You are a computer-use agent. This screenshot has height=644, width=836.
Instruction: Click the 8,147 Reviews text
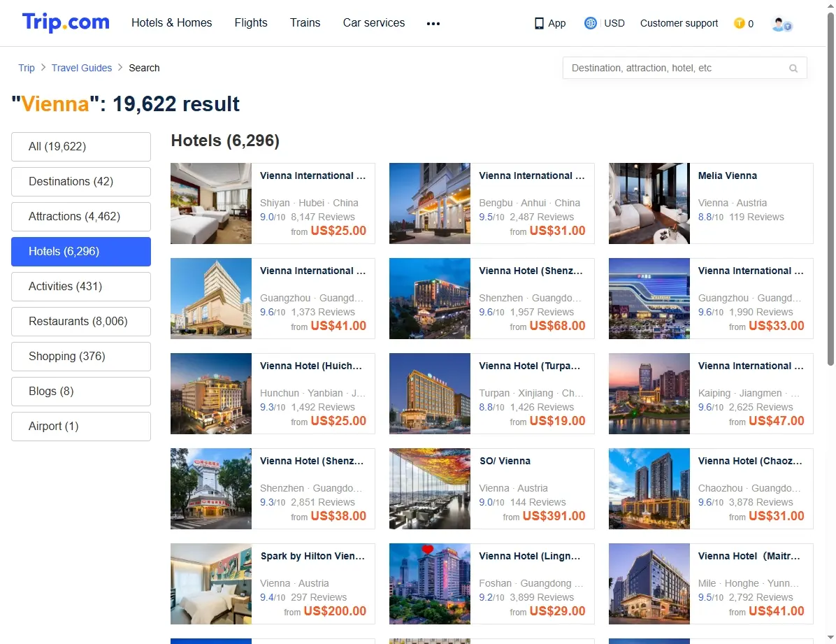point(322,217)
